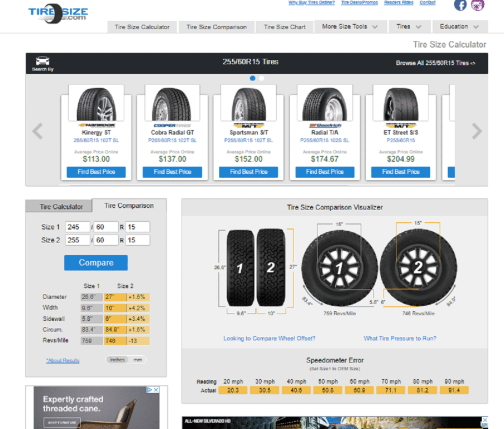The height and width of the screenshot is (429, 504).
Task: Switch units to inches
Action: coord(118,360)
